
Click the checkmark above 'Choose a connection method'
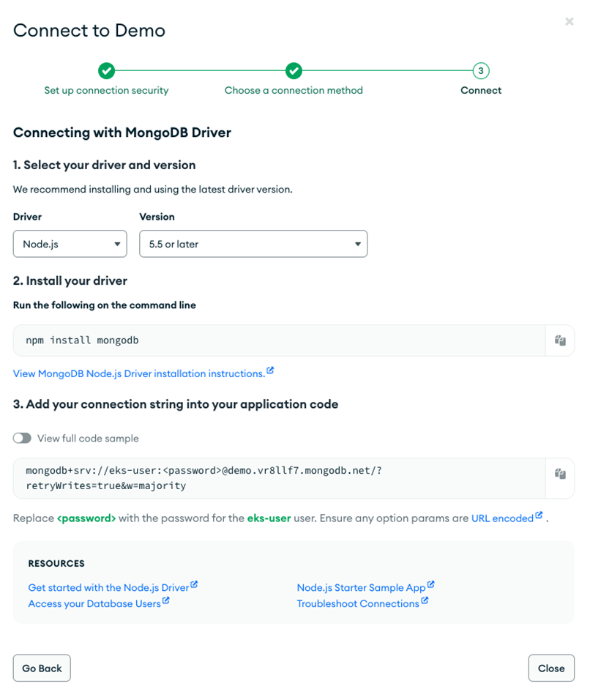point(294,71)
